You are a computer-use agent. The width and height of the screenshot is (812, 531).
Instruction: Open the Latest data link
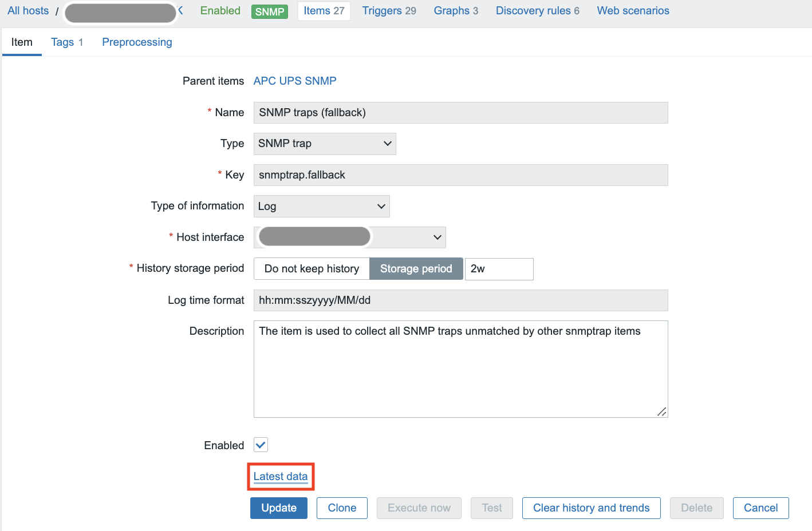(280, 476)
